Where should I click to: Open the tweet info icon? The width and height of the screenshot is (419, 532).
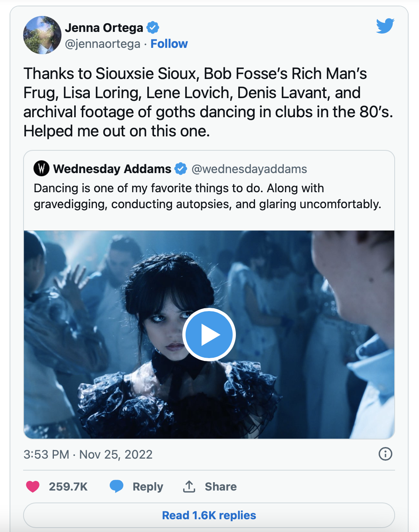pos(385,454)
